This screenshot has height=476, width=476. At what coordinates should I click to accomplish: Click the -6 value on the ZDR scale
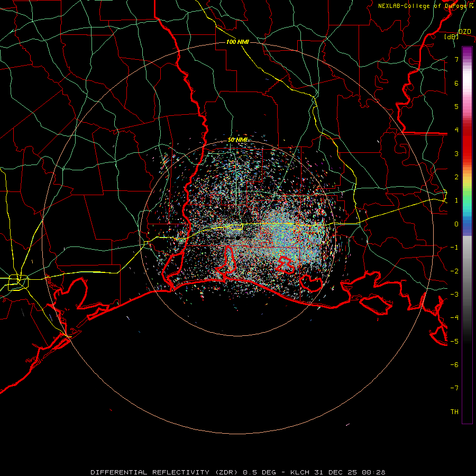pyautogui.click(x=454, y=365)
